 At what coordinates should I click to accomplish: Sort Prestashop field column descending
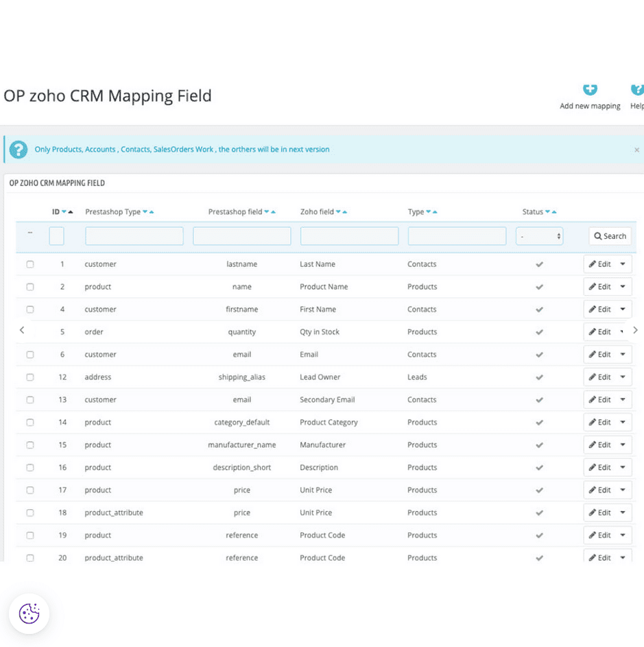pos(267,212)
